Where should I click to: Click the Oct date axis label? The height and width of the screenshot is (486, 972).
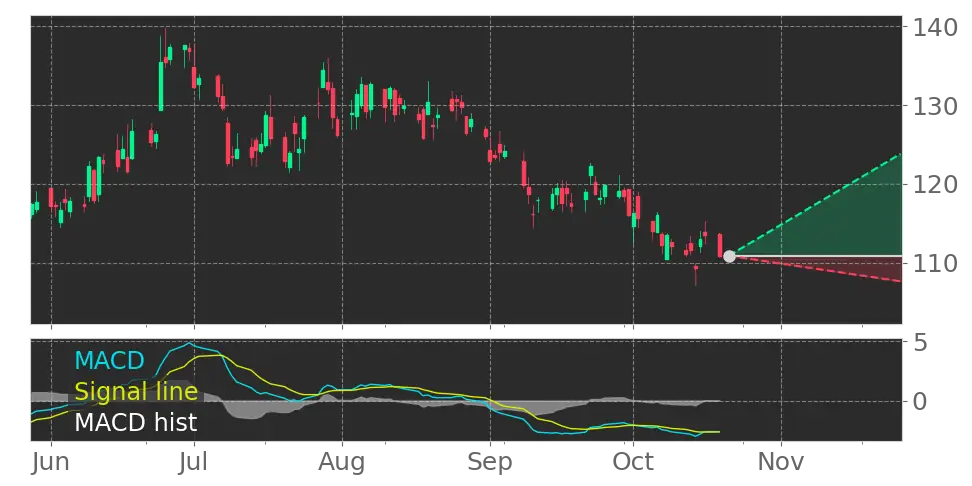633,462
